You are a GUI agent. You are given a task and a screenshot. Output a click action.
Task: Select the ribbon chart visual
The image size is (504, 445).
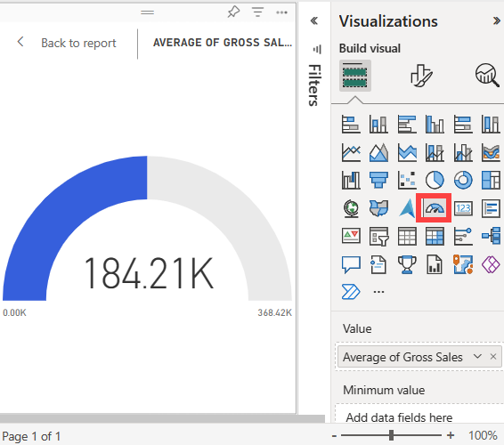coord(491,152)
